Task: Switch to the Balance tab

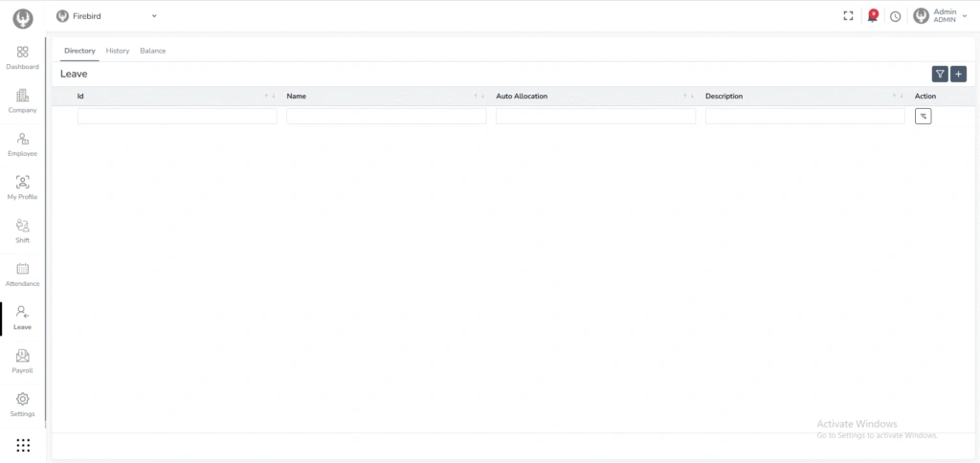Action: point(153,51)
